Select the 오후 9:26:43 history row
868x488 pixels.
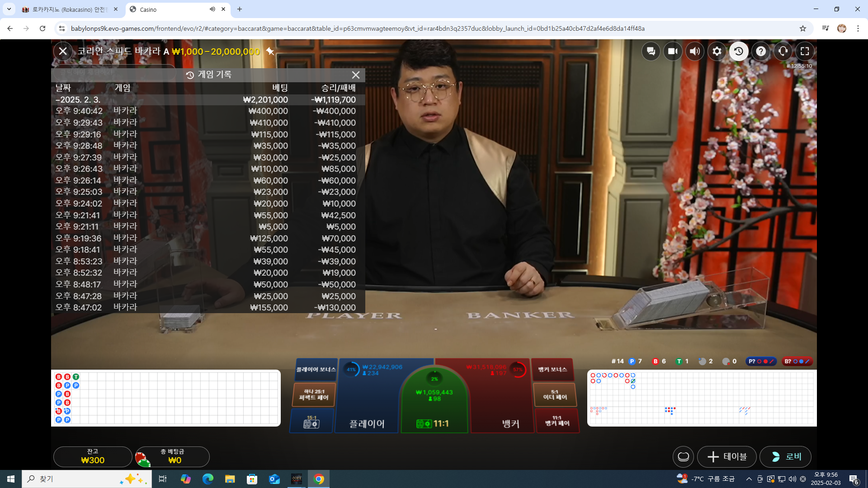point(208,169)
